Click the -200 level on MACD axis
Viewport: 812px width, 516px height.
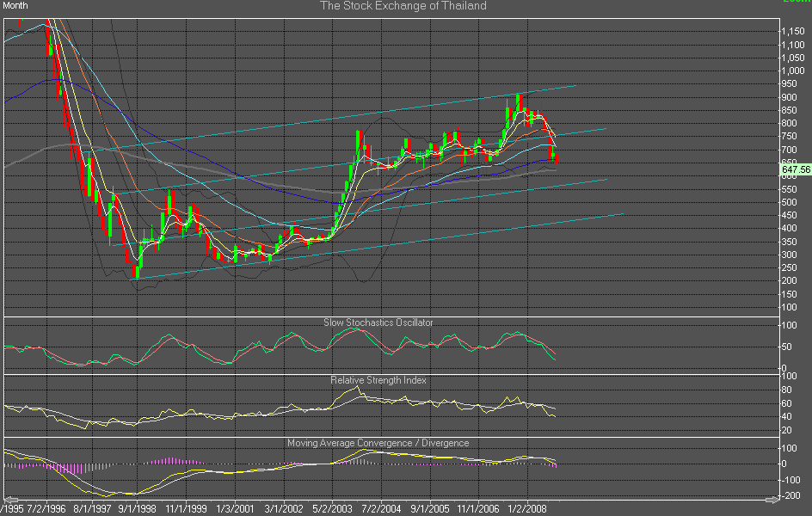point(790,496)
